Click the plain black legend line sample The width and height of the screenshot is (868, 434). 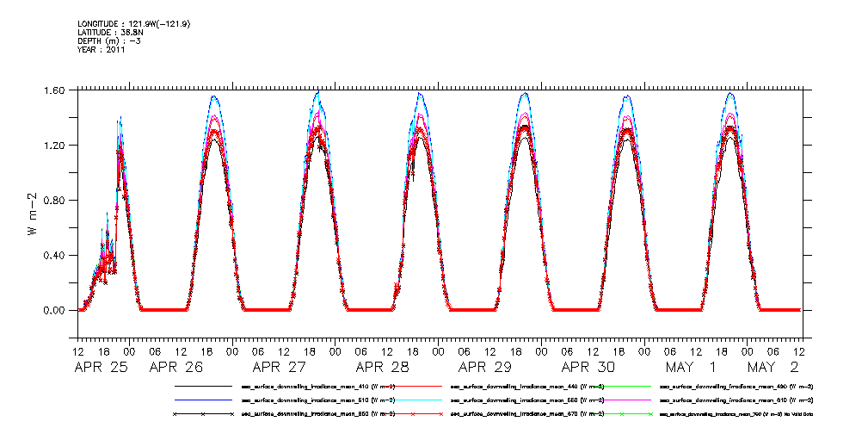pos(203,385)
